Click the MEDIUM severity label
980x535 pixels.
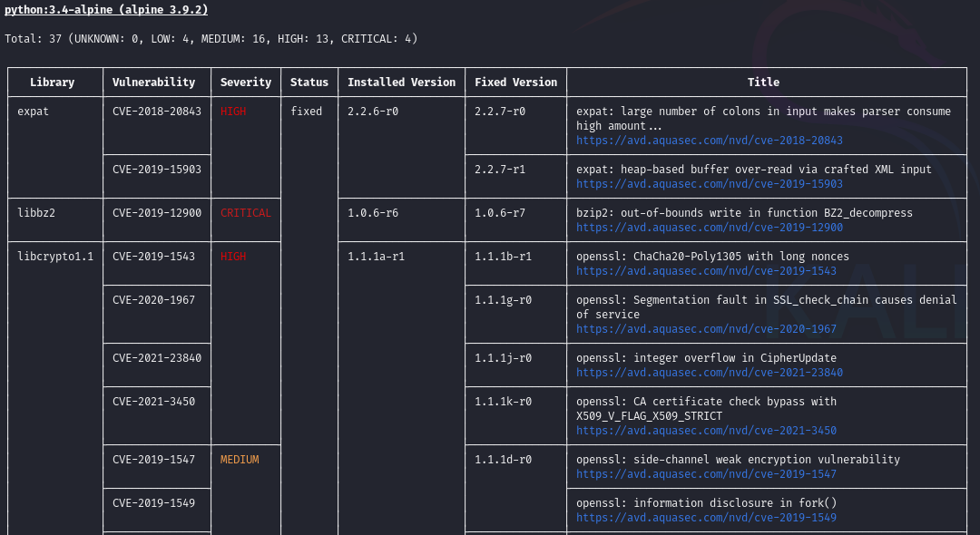click(x=240, y=460)
